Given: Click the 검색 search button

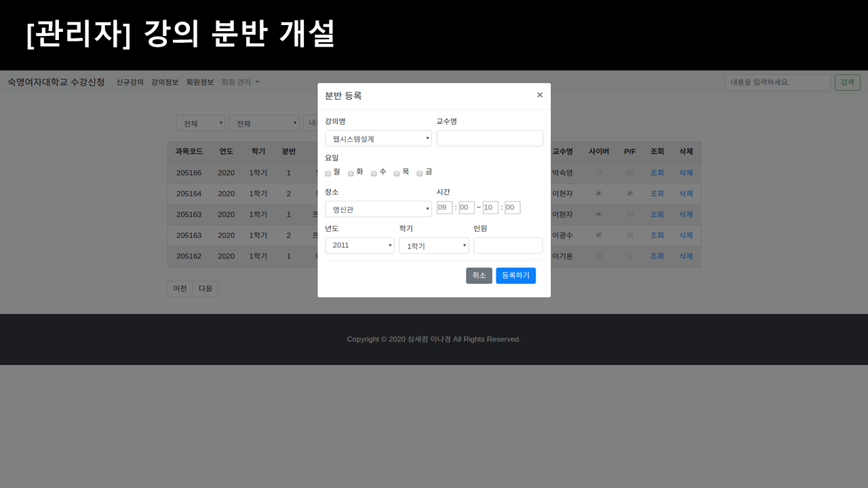Looking at the screenshot, I should pyautogui.click(x=847, y=81).
